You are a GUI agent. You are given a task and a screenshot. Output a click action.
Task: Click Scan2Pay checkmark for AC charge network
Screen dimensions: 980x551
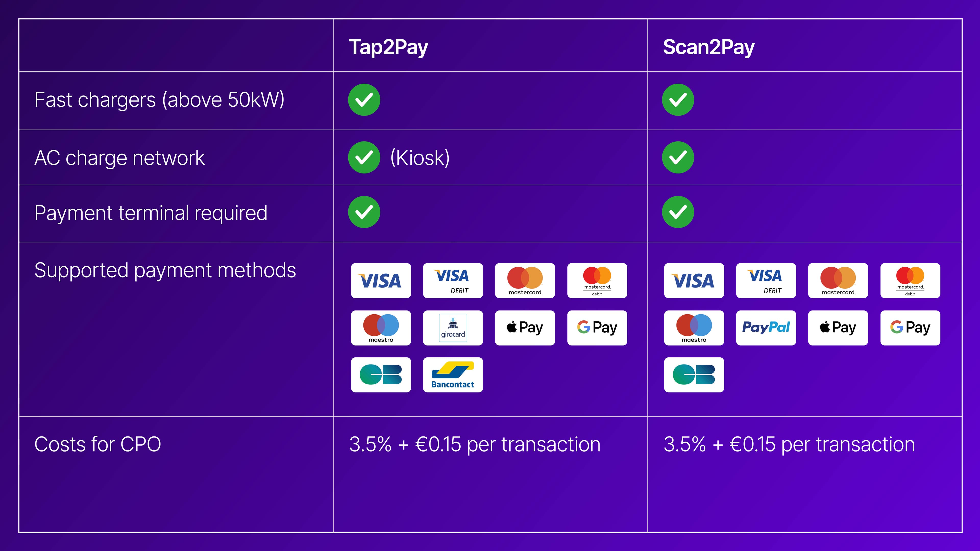678,157
